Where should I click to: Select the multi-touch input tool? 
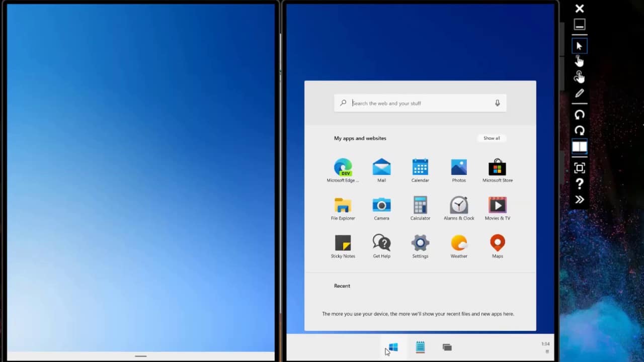click(580, 76)
